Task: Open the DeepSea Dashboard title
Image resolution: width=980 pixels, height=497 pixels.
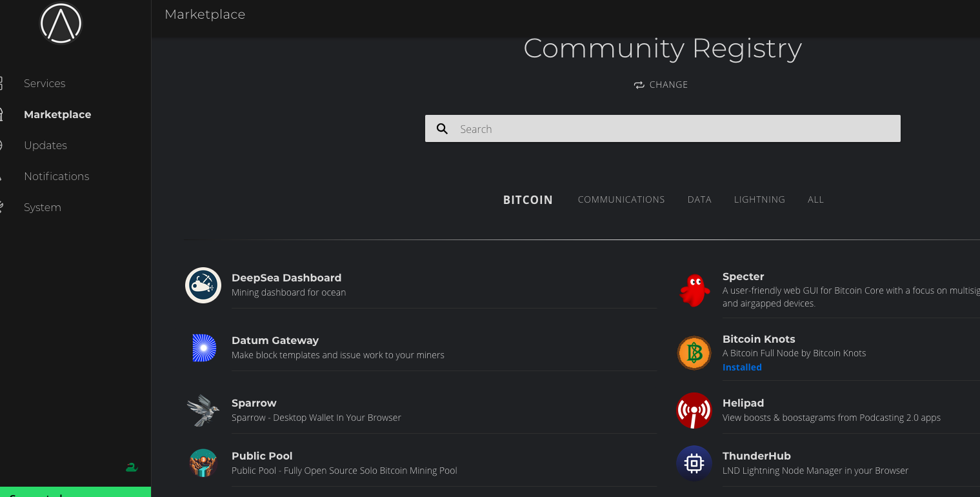Action: 286,278
